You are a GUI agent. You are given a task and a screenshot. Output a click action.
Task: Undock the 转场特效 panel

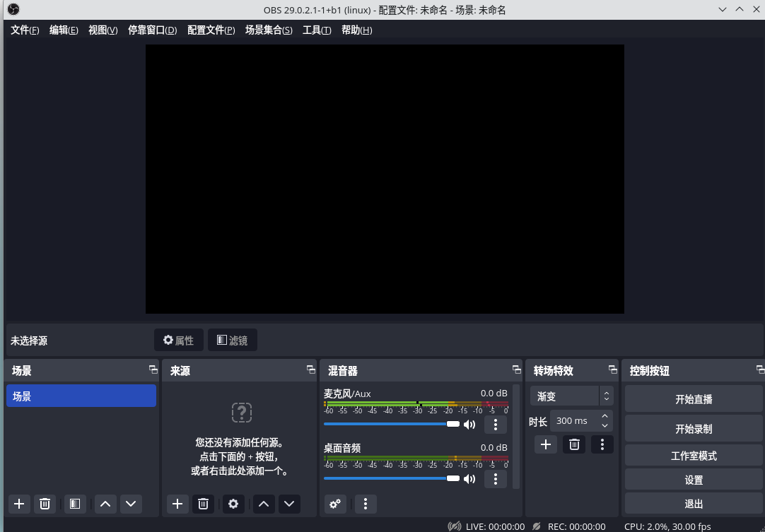613,370
